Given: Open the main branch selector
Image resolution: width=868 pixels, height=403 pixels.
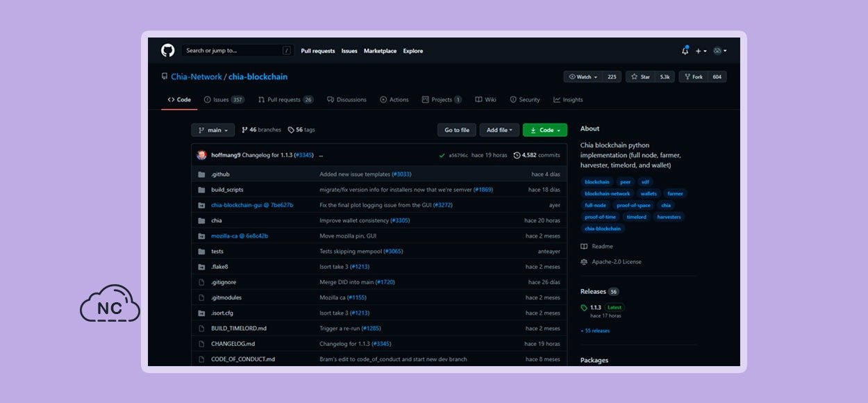Looking at the screenshot, I should [x=212, y=130].
